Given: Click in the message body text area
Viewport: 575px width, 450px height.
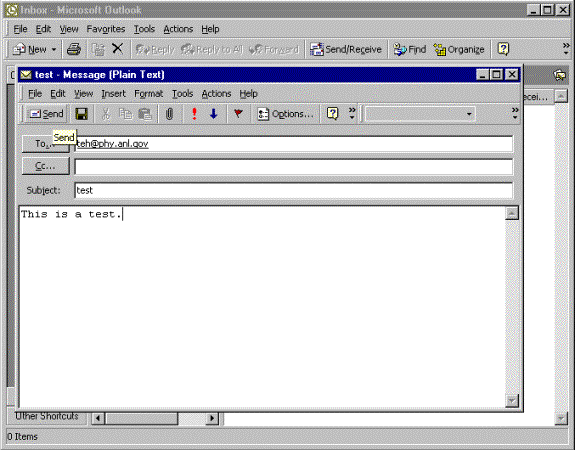Looking at the screenshot, I should pyautogui.click(x=262, y=307).
